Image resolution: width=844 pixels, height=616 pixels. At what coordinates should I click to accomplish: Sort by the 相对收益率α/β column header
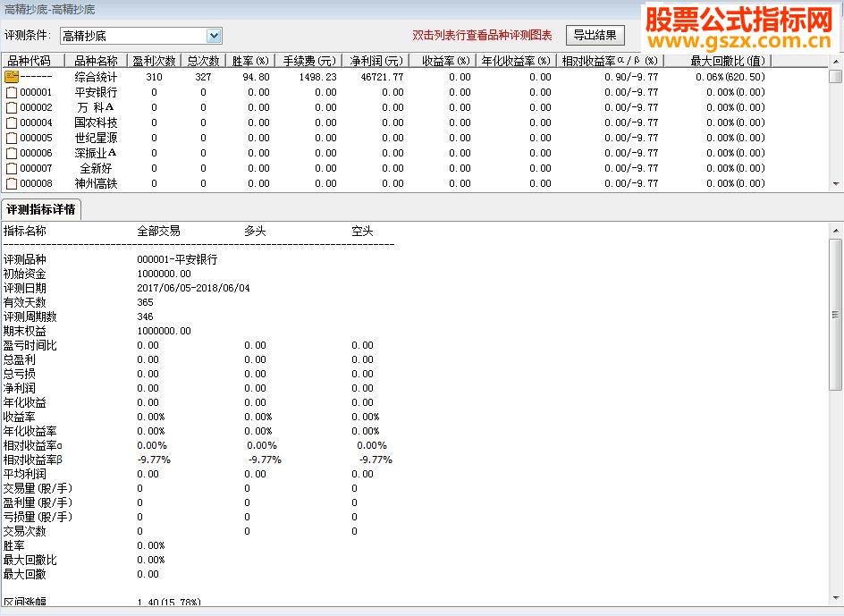point(610,61)
